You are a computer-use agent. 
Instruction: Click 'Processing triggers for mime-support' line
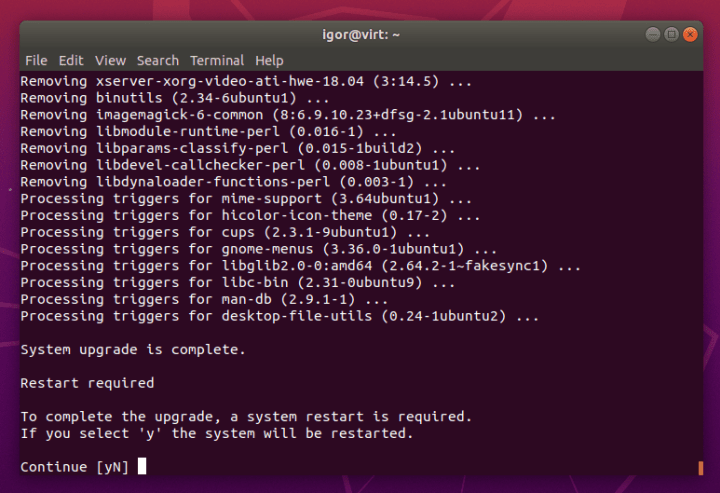(x=246, y=199)
